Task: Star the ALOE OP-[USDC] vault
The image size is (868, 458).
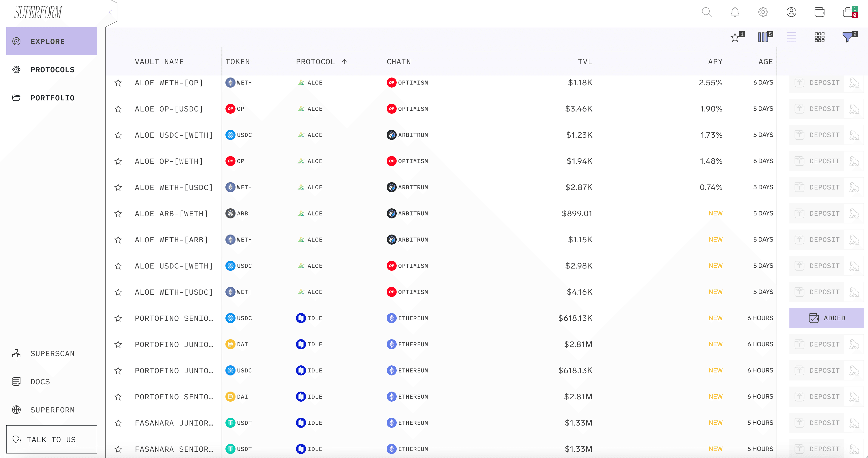Action: pyautogui.click(x=118, y=109)
